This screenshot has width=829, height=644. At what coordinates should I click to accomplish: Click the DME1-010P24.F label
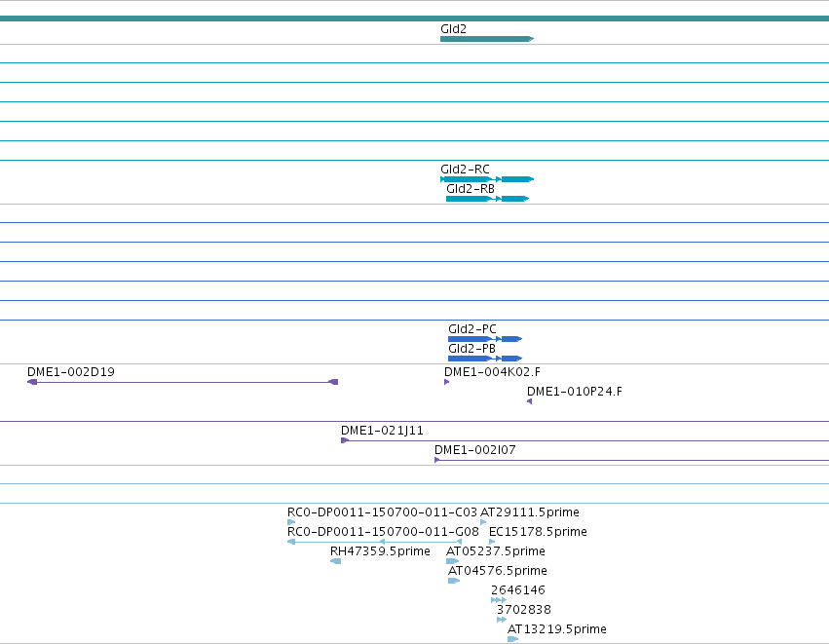click(x=574, y=392)
